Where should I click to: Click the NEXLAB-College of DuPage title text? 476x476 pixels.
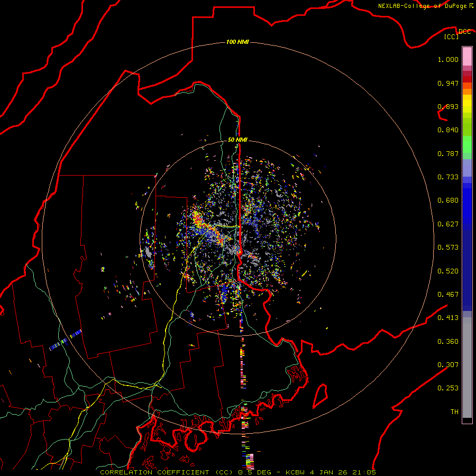point(422,6)
